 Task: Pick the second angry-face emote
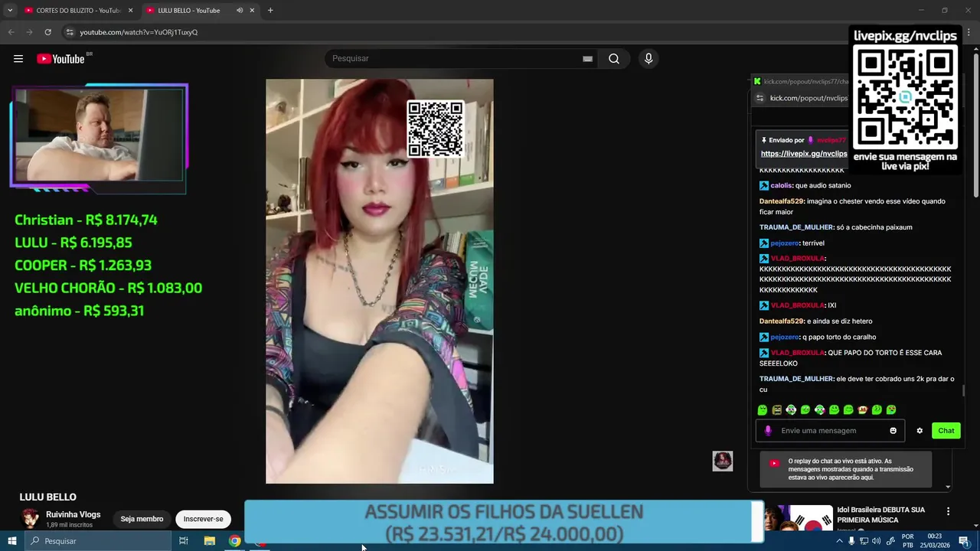(x=777, y=410)
